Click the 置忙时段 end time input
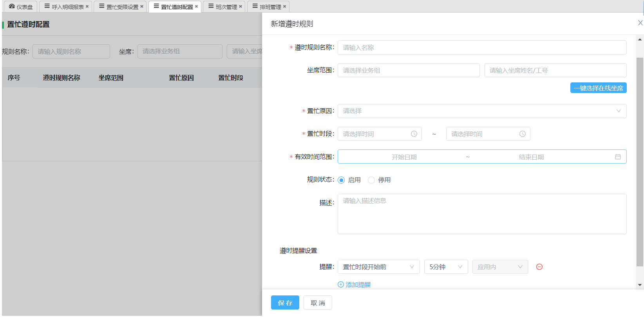Image resolution: width=644 pixels, height=326 pixels. click(488, 134)
